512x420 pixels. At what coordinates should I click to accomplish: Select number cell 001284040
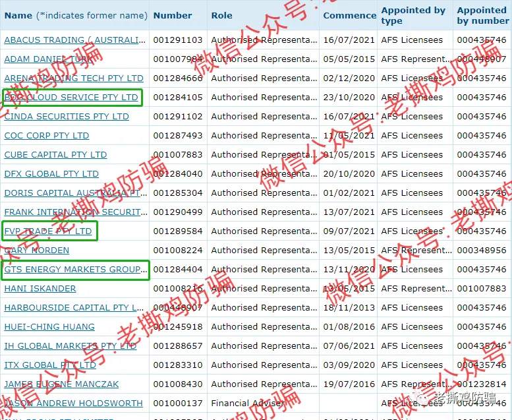pyautogui.click(x=178, y=174)
